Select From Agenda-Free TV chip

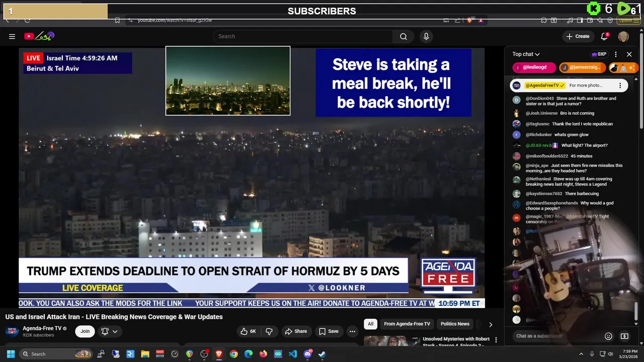click(x=407, y=324)
